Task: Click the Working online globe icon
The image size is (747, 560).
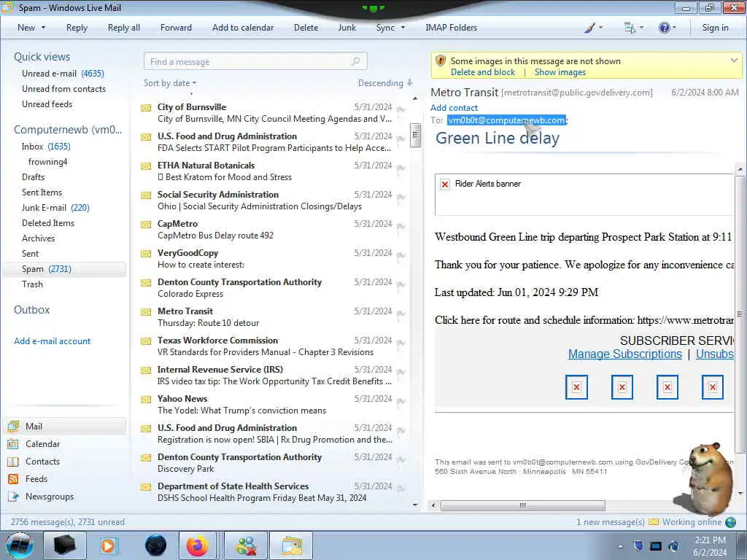Action: pos(730,522)
